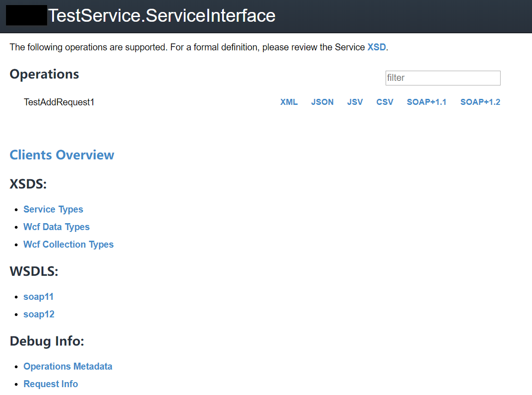
Task: Select the TestAddRequest1 operation
Action: 59,102
